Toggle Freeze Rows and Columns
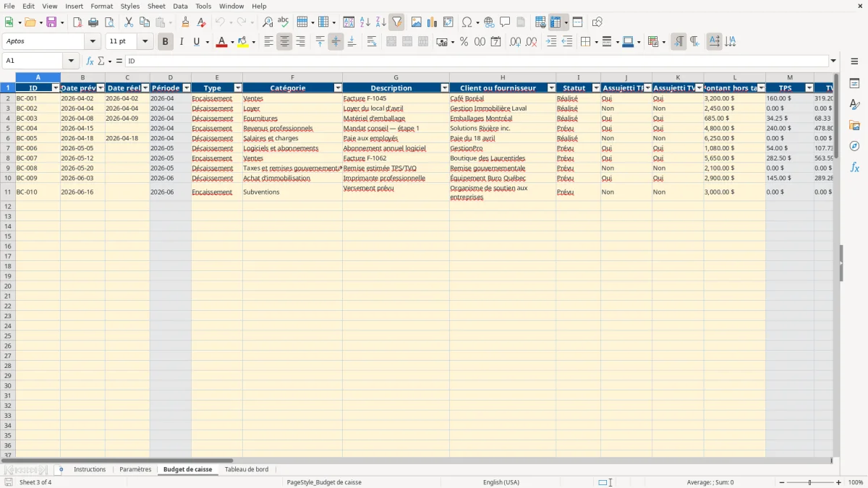 555,22
